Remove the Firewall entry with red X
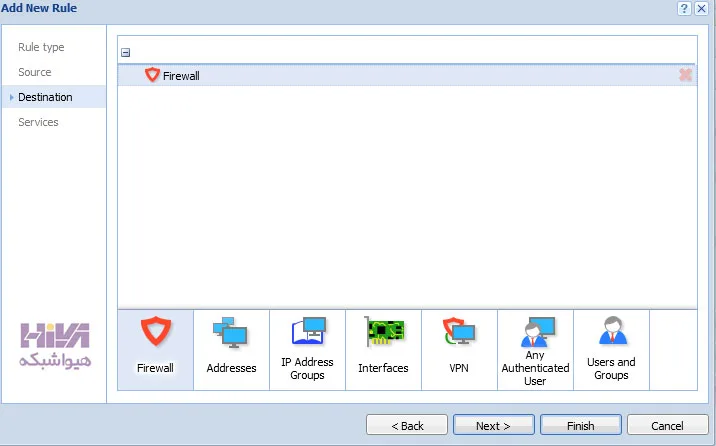The height and width of the screenshot is (446, 716). click(x=685, y=75)
